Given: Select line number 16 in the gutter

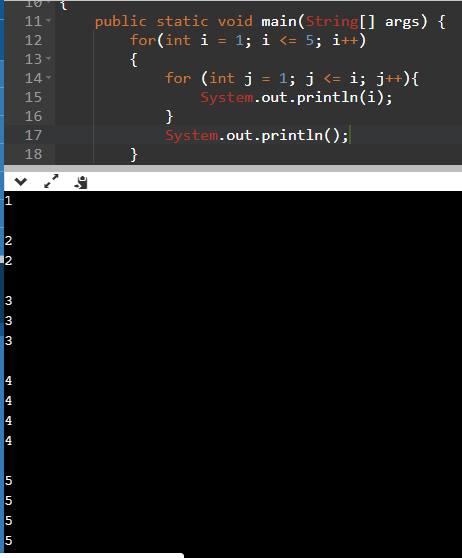Looking at the screenshot, I should pyautogui.click(x=33, y=116).
